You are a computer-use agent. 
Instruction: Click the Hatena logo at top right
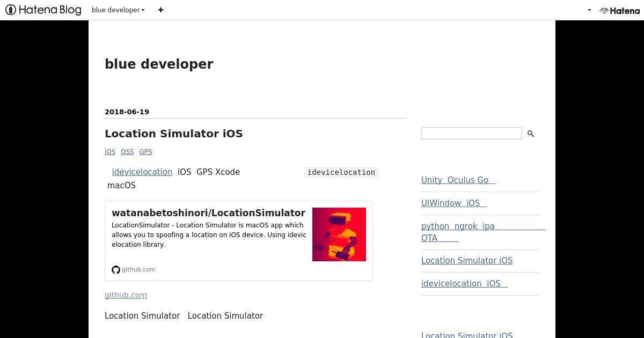619,10
